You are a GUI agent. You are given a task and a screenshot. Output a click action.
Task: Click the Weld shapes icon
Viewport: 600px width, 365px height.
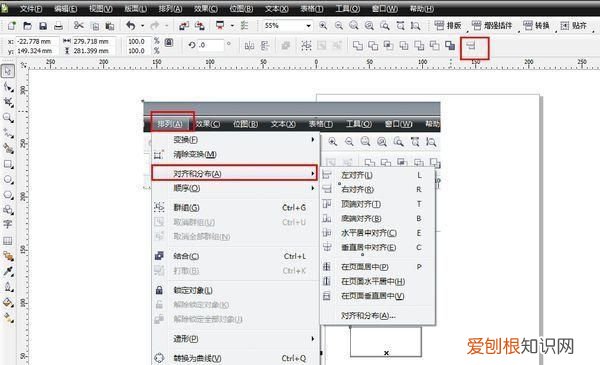(x=358, y=46)
